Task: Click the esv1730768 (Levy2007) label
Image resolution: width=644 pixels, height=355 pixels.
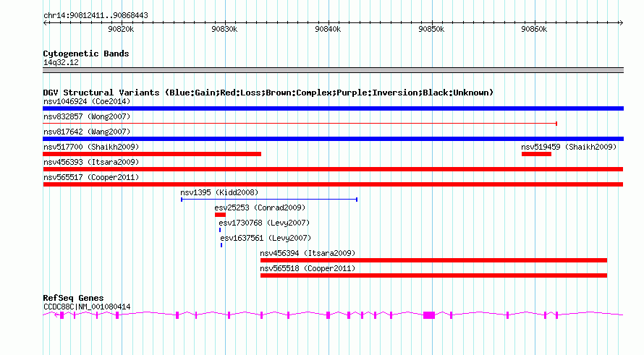Action: coord(264,223)
